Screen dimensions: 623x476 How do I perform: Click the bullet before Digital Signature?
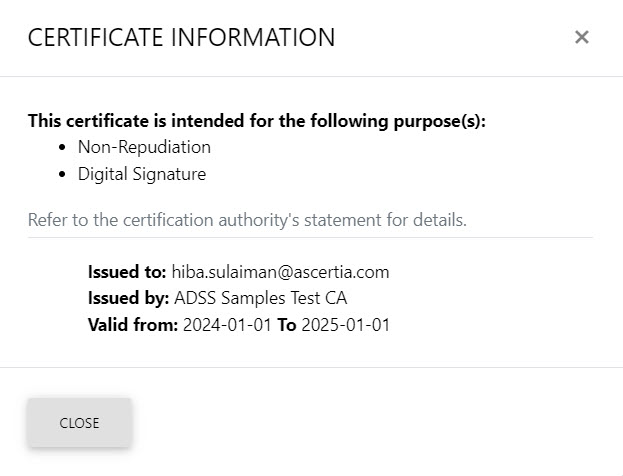click(x=64, y=175)
